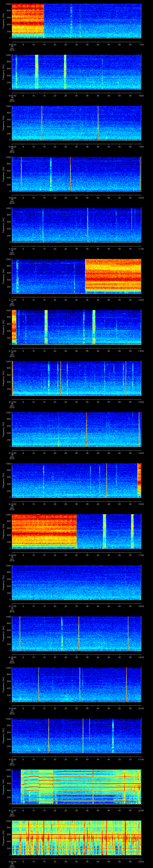Click the 12:00 end time label
This screenshot has height=868, width=153.
click(141, 300)
